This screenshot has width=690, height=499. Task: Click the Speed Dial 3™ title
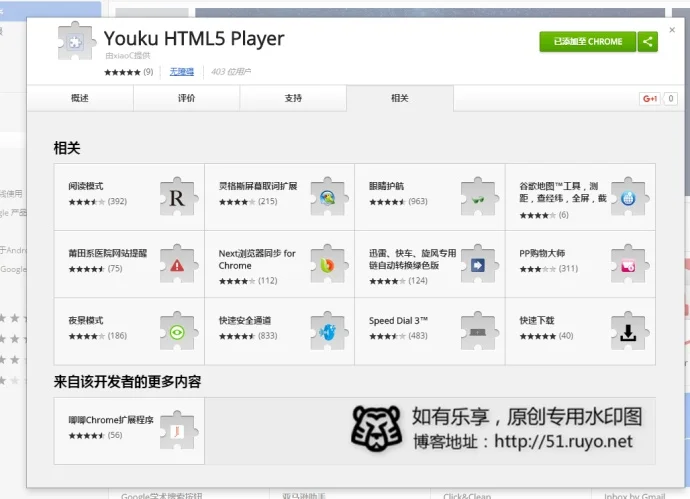pos(398,321)
